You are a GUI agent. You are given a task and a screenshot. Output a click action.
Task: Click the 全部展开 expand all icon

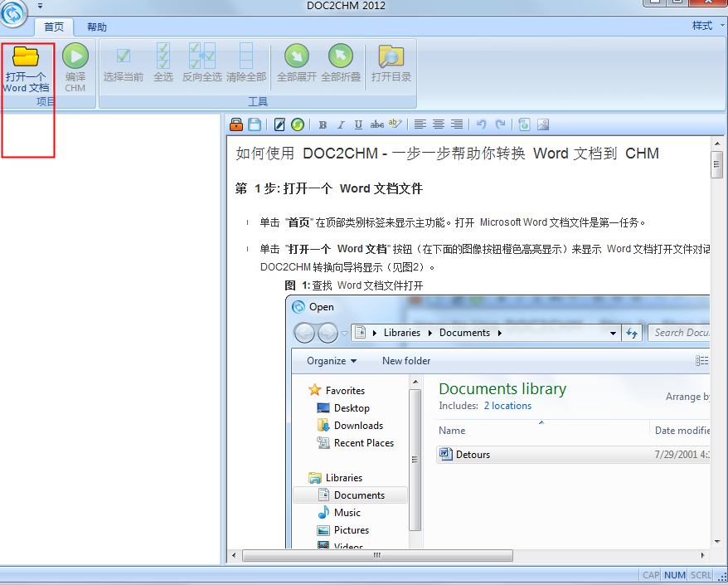tap(297, 56)
